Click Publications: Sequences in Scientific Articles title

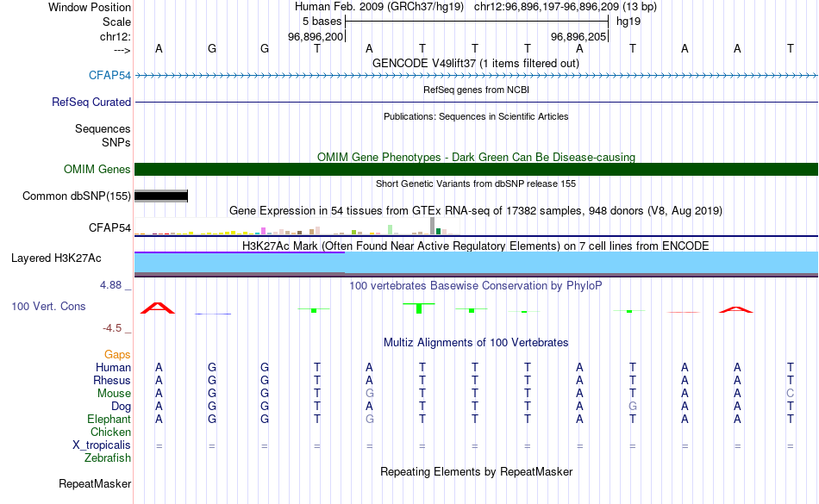(476, 116)
